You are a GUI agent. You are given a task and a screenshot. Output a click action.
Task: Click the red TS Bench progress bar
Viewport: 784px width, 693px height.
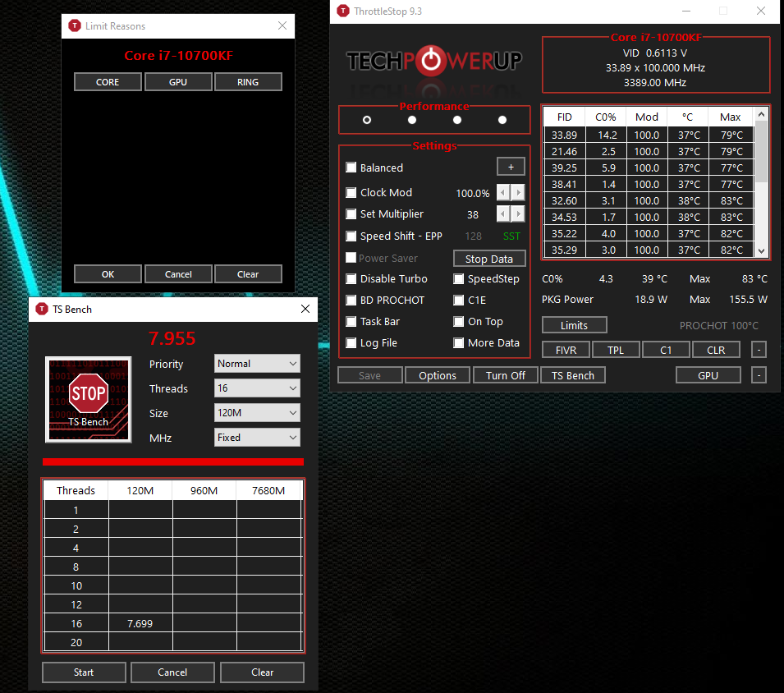pyautogui.click(x=173, y=461)
